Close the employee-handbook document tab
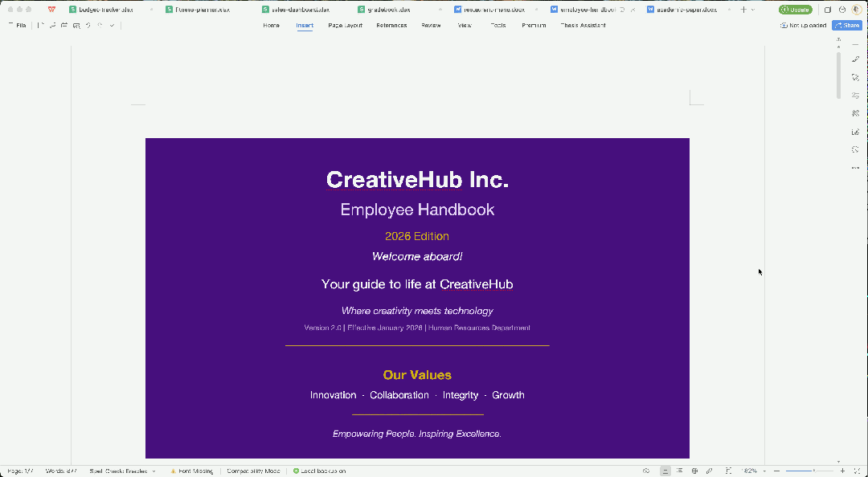This screenshot has height=477, width=868. [633, 10]
